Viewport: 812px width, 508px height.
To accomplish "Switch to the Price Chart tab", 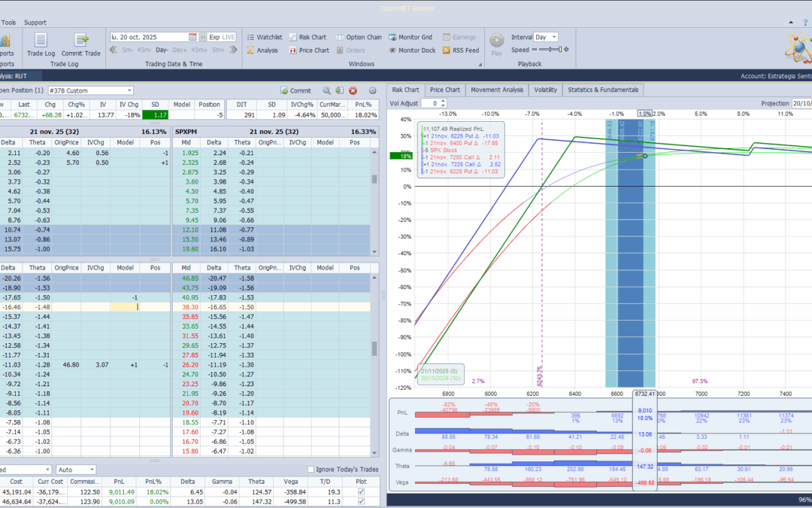I will pyautogui.click(x=445, y=90).
